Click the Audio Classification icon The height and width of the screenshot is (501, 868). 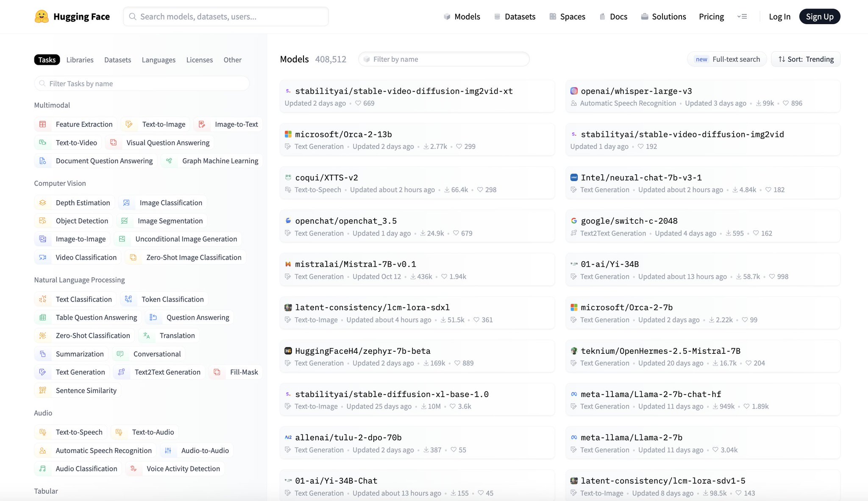pyautogui.click(x=43, y=468)
